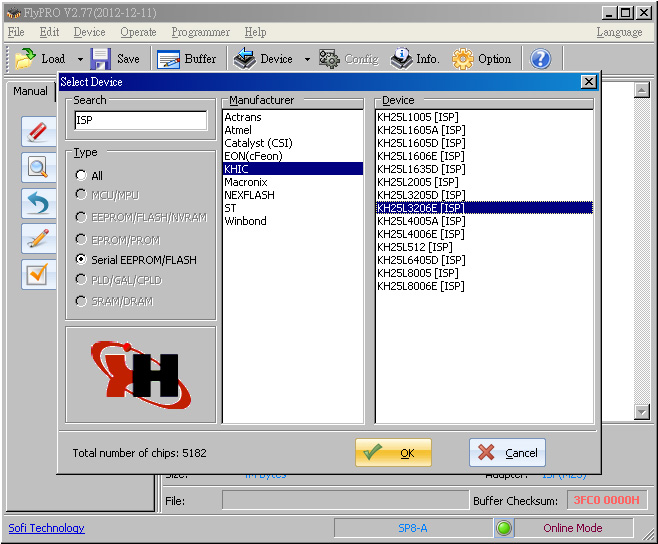Select device KH25L1605A [ISP]
Image resolution: width=658 pixels, height=544 pixels.
484,130
